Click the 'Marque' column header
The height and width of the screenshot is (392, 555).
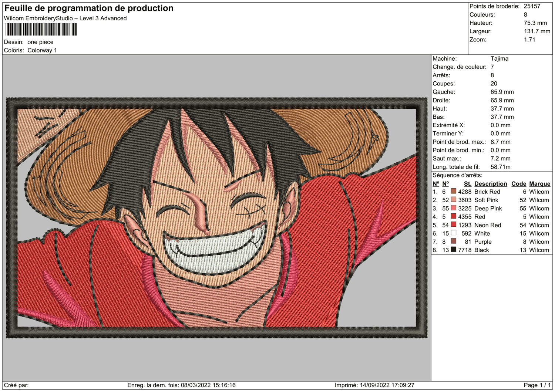(539, 184)
